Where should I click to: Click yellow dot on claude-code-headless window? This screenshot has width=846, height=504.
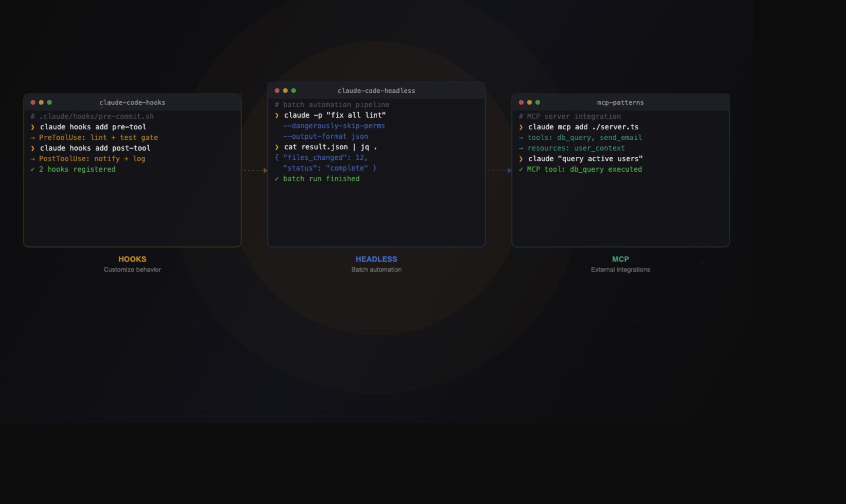tap(285, 90)
